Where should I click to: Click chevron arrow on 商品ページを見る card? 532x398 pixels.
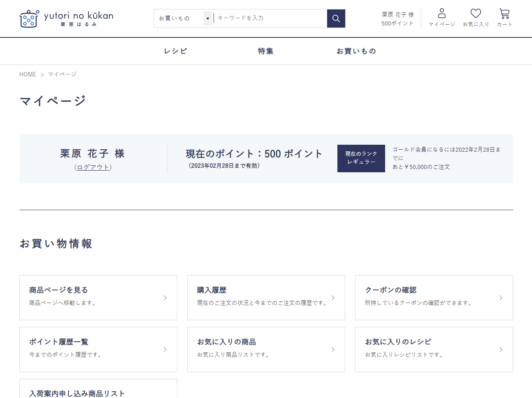point(165,298)
